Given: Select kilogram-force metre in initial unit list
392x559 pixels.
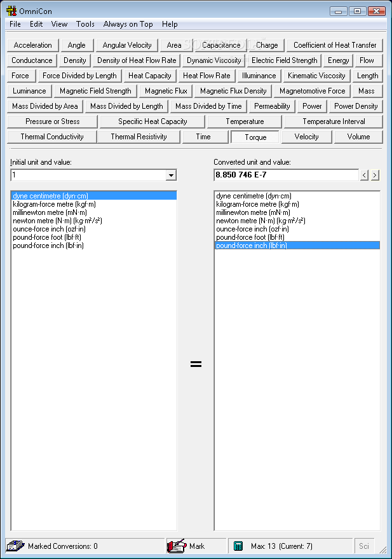Looking at the screenshot, I should pyautogui.click(x=93, y=204).
